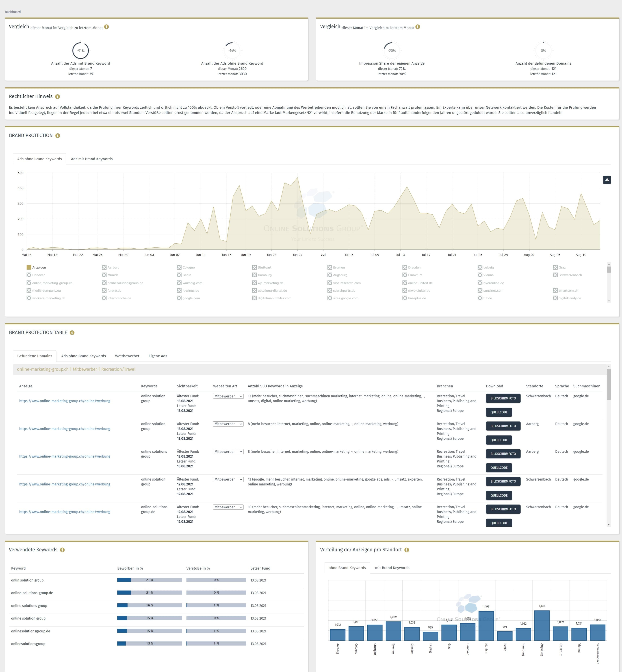Toggle Dresden legend checkbox
The height and width of the screenshot is (672, 622).
click(x=412, y=268)
